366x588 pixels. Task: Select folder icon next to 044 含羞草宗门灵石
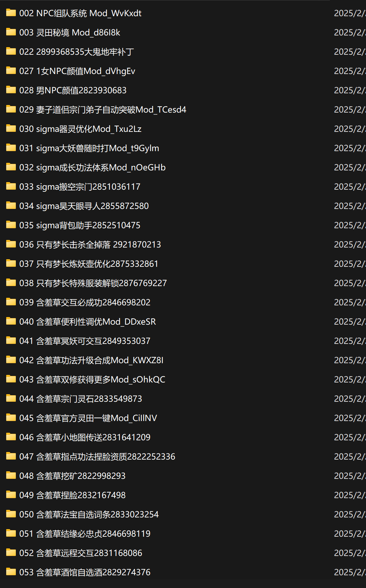point(11,399)
